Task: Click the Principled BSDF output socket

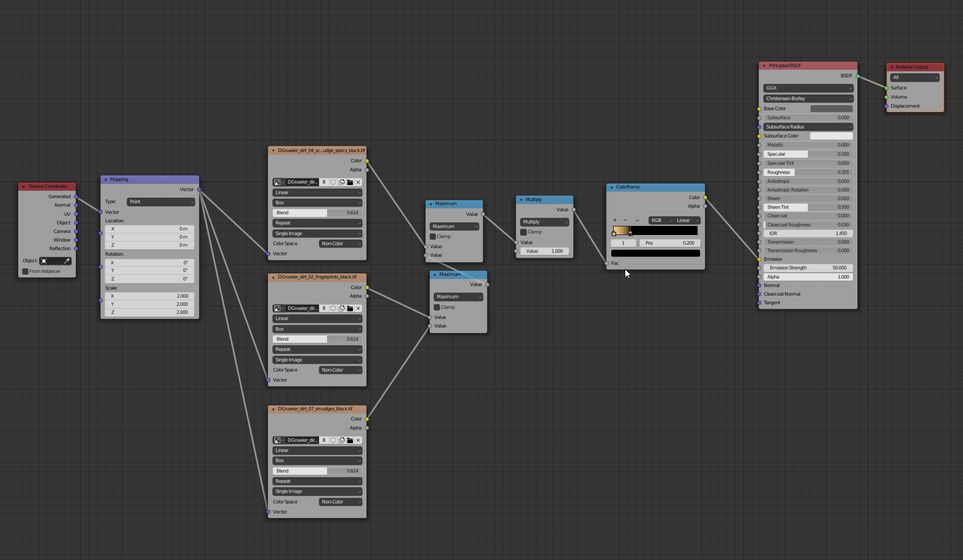Action: pyautogui.click(x=858, y=76)
